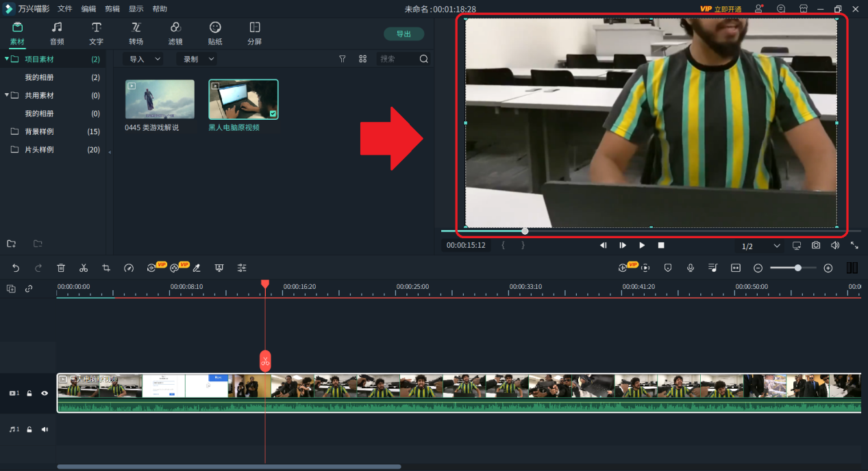Select the 0445 类游戏解说 media thumbnail
Viewport: 868px width, 471px height.
(160, 99)
